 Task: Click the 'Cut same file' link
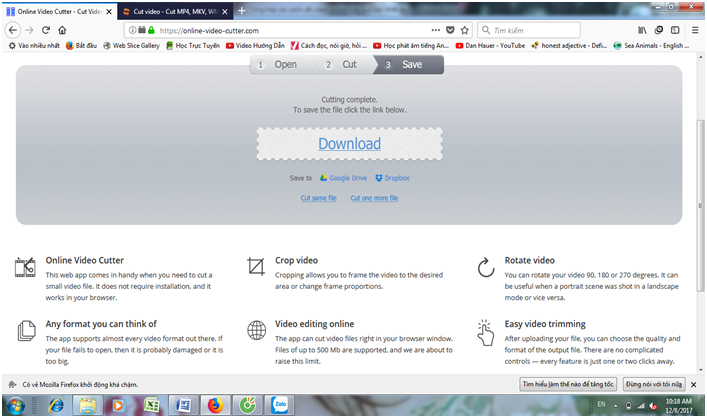coord(319,198)
